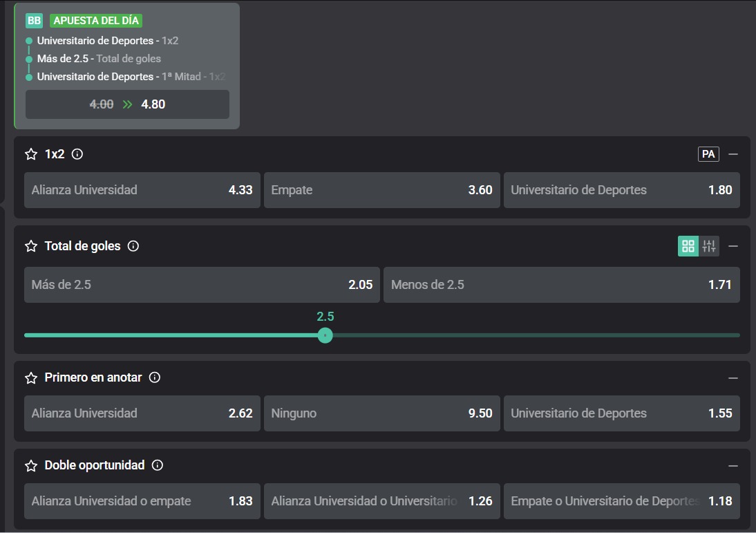Open info icon next to Doble oportunidad
The width and height of the screenshot is (756, 533).
pos(157,465)
